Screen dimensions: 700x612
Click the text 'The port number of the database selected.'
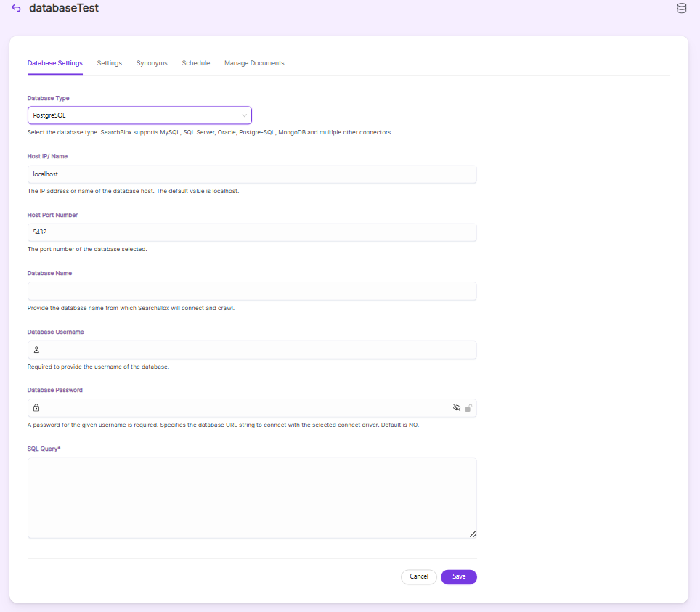click(x=87, y=249)
